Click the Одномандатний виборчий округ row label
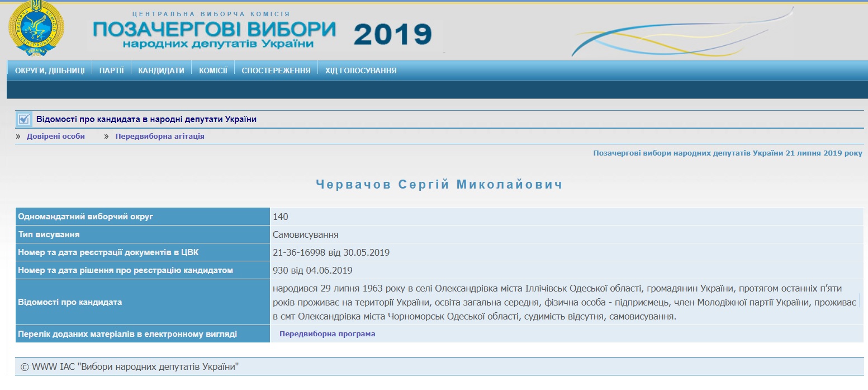868x390 pixels. [143, 217]
